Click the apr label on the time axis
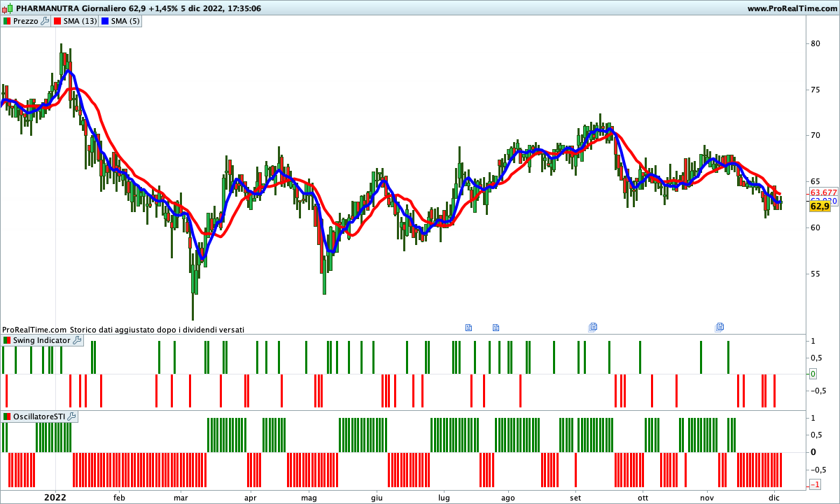 pos(250,498)
